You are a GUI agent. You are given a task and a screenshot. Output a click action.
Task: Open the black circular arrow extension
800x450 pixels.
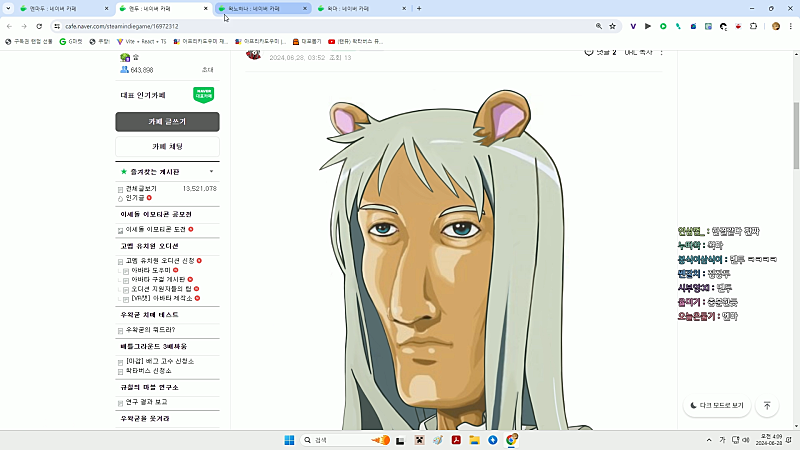tap(723, 27)
